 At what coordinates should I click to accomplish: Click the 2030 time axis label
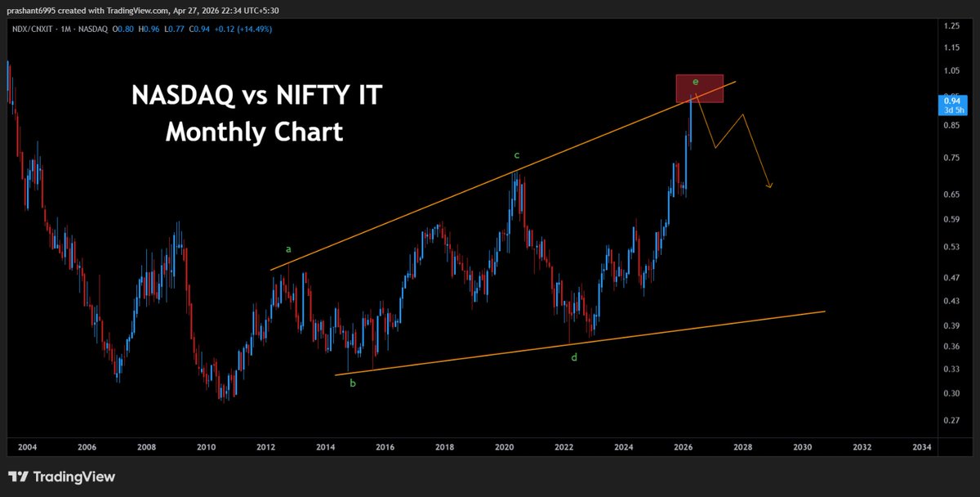point(803,447)
